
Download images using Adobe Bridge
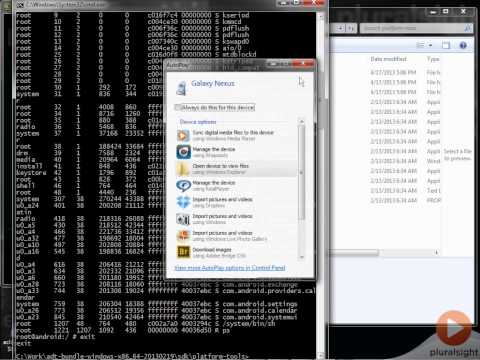[236, 252]
